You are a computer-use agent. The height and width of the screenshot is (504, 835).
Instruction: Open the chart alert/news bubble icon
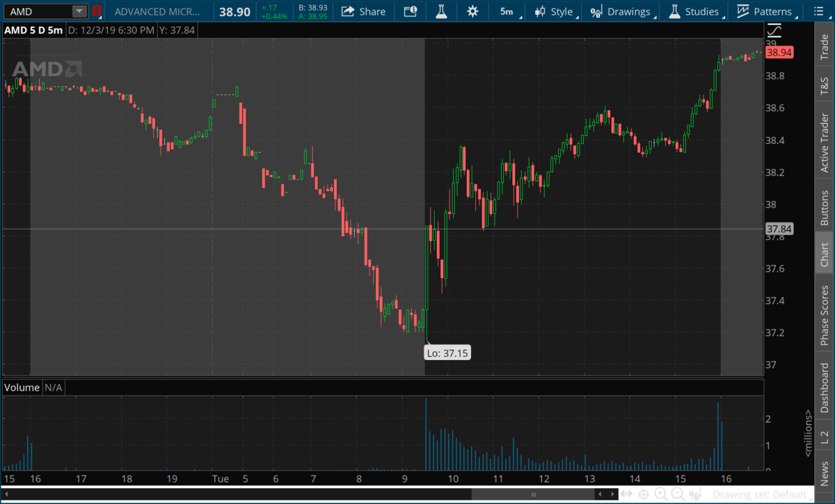click(411, 11)
